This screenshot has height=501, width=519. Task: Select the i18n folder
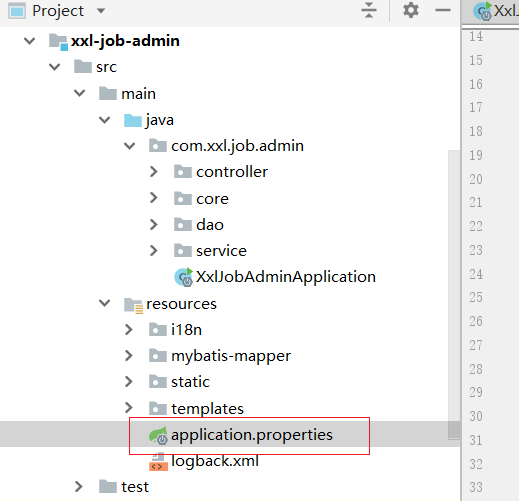click(x=186, y=330)
